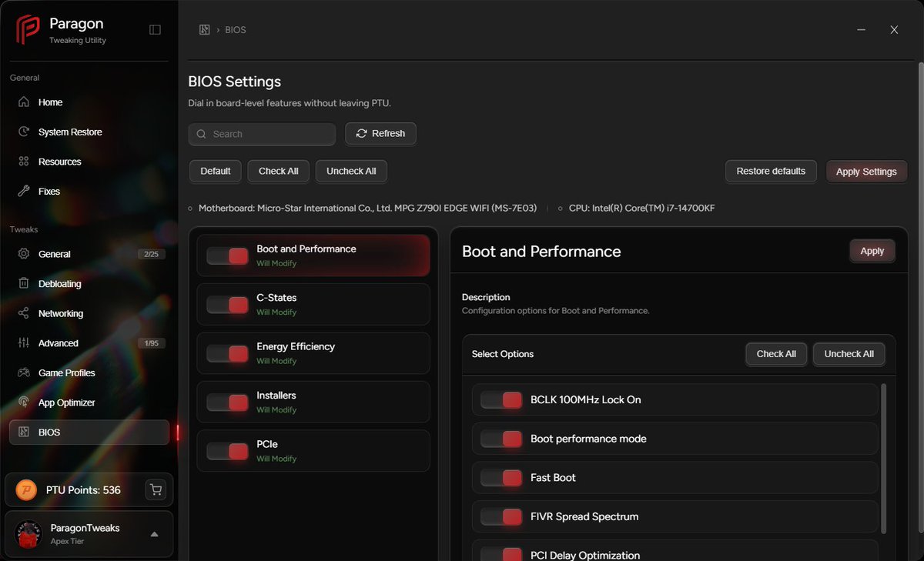Toggle Boot performance mode switch

[501, 439]
